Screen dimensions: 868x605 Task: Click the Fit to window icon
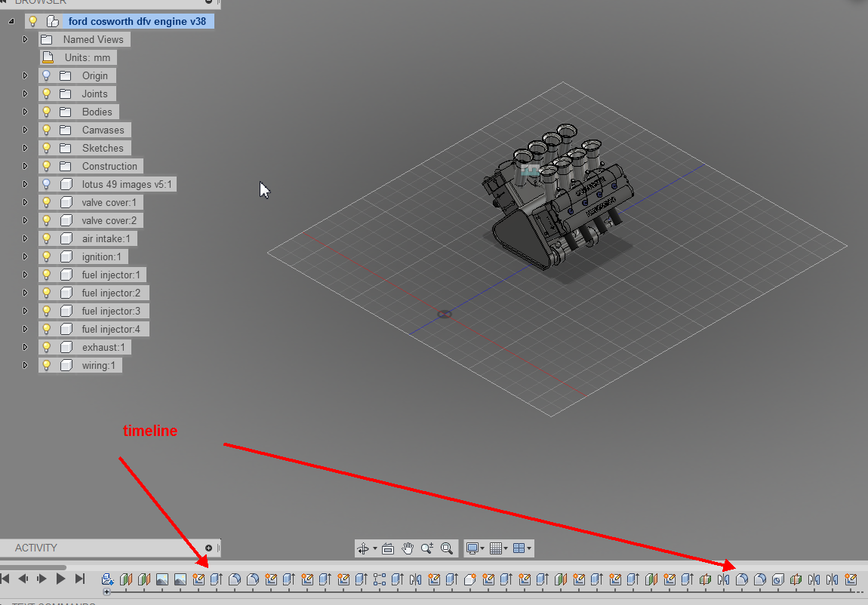pyautogui.click(x=447, y=548)
